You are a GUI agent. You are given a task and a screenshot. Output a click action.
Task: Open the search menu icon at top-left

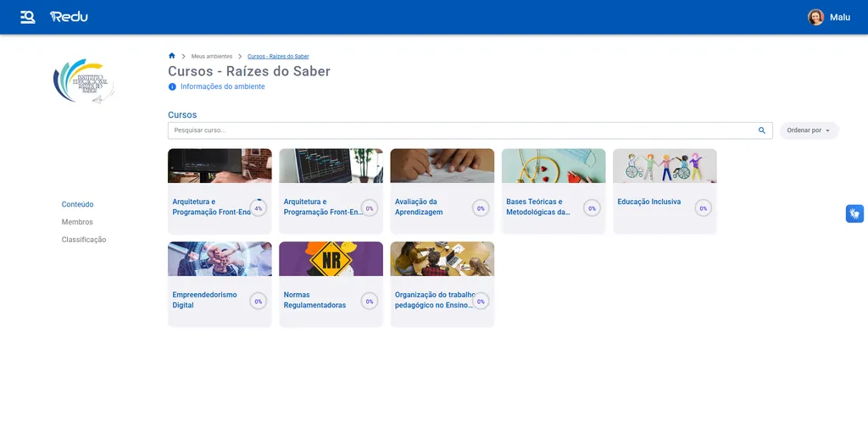[x=28, y=17]
